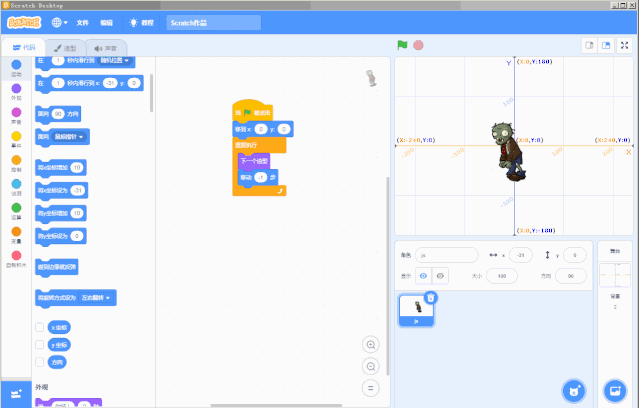The height and width of the screenshot is (408, 639).
Task: Click the green flag to run
Action: (x=402, y=45)
